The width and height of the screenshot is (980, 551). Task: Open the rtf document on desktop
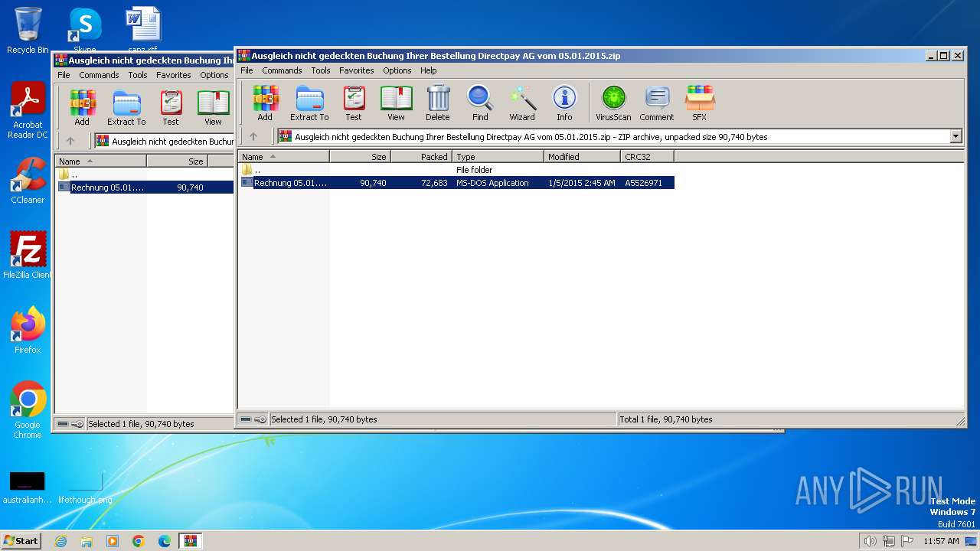(x=142, y=29)
